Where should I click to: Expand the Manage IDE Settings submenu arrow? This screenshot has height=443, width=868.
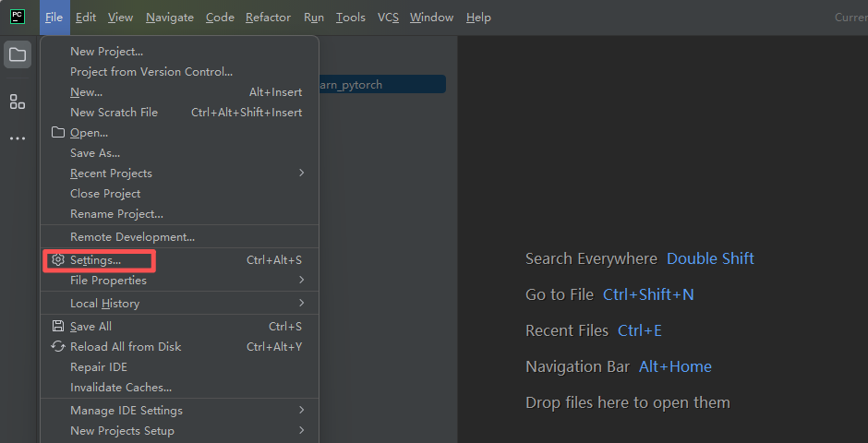pyautogui.click(x=301, y=410)
